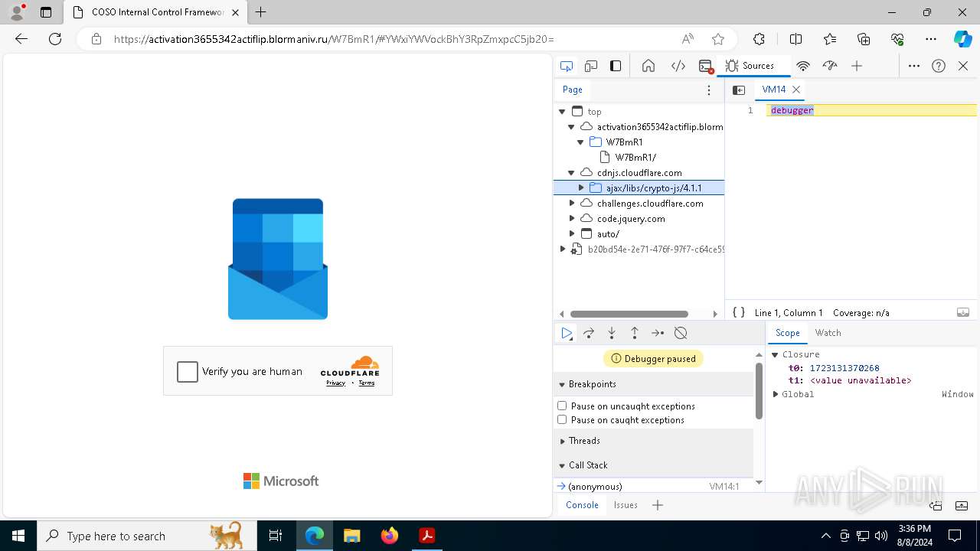
Task: Hide the navigator pane icon
Action: pyautogui.click(x=739, y=90)
